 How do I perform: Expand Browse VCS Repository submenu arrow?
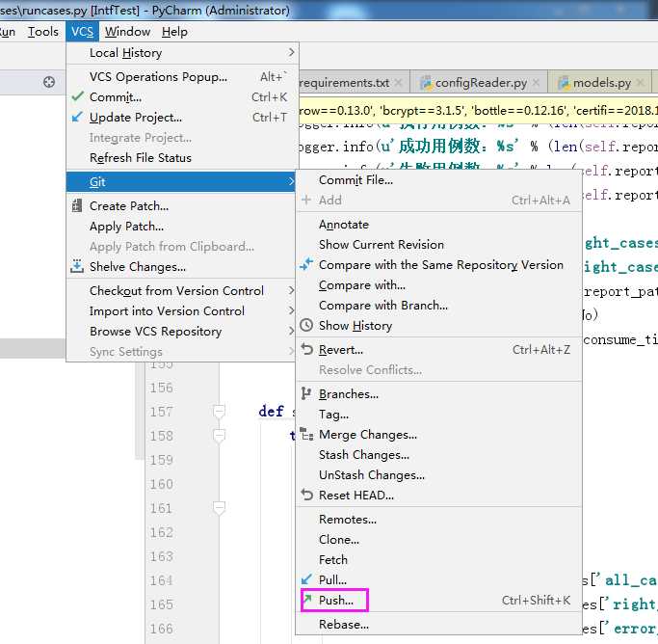(291, 331)
